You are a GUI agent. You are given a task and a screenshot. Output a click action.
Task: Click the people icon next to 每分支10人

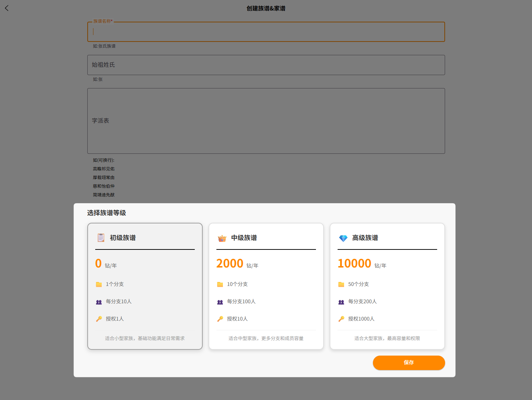point(99,302)
